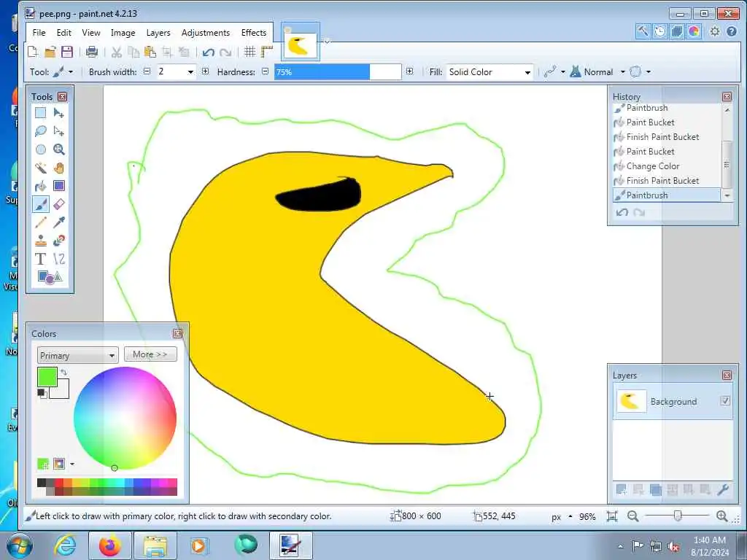Decrease brush width with minus button
This screenshot has height=560, width=747.
tap(147, 71)
